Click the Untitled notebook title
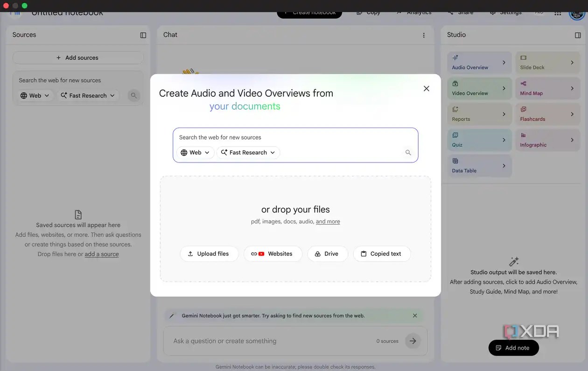Image resolution: width=588 pixels, height=371 pixels. pyautogui.click(x=67, y=14)
